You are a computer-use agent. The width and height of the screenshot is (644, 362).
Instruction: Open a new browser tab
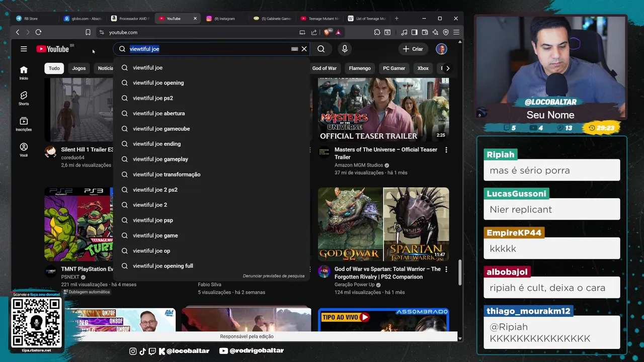click(x=396, y=19)
